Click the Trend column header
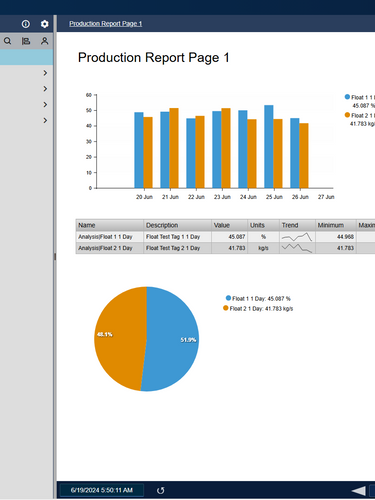 coord(297,225)
